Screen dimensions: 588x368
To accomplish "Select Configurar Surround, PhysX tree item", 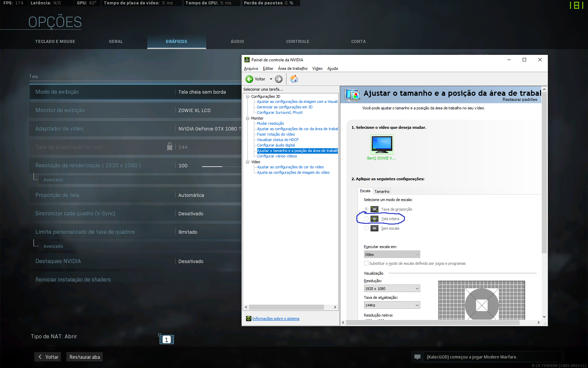I will (x=280, y=112).
